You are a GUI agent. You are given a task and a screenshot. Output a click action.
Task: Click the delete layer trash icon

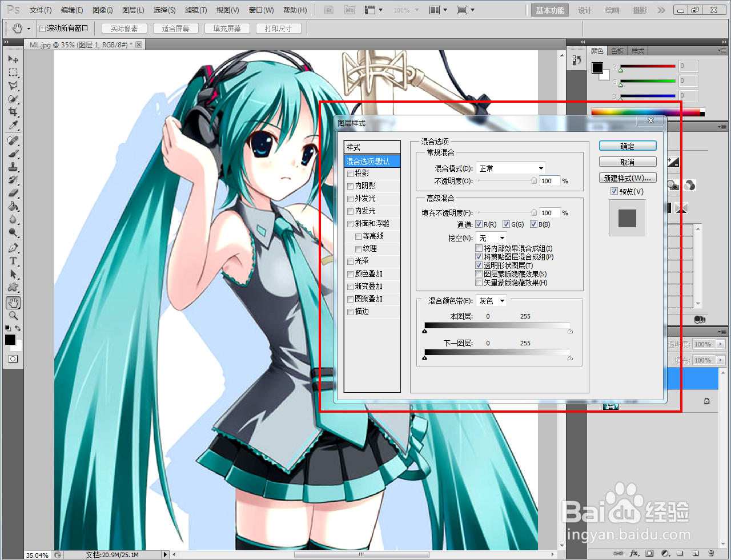click(712, 553)
